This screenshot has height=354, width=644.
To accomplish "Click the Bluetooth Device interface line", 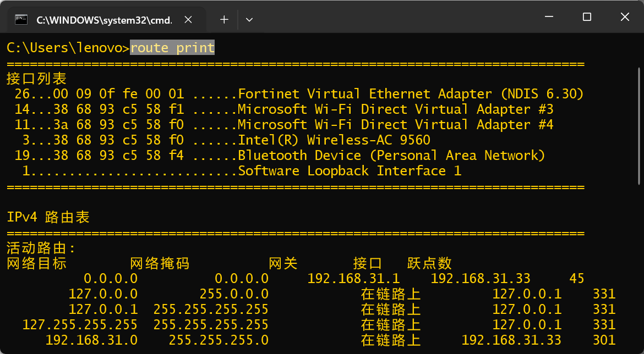I will pos(391,156).
